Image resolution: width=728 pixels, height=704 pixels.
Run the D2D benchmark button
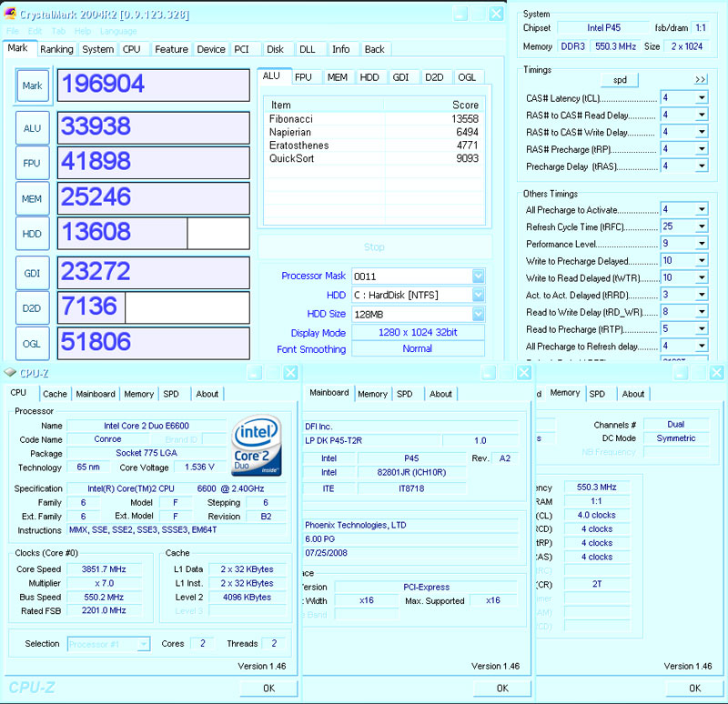point(32,308)
